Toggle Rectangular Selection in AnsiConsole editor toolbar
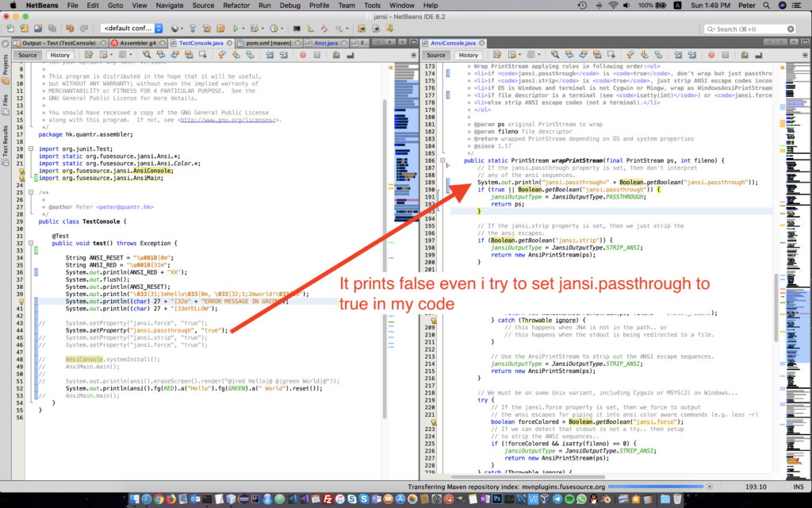This screenshot has width=812, height=508. point(611,55)
